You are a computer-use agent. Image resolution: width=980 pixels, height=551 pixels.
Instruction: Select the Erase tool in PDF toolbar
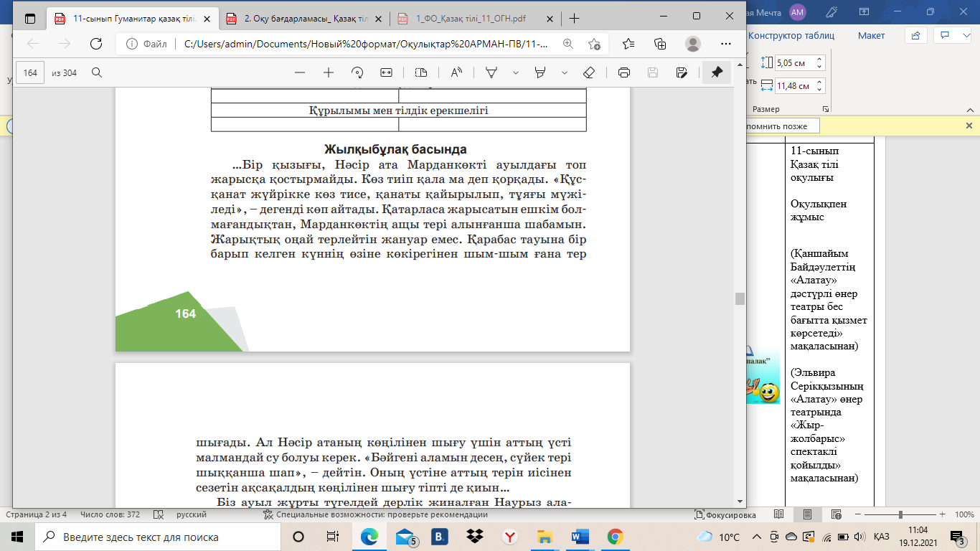tap(589, 72)
